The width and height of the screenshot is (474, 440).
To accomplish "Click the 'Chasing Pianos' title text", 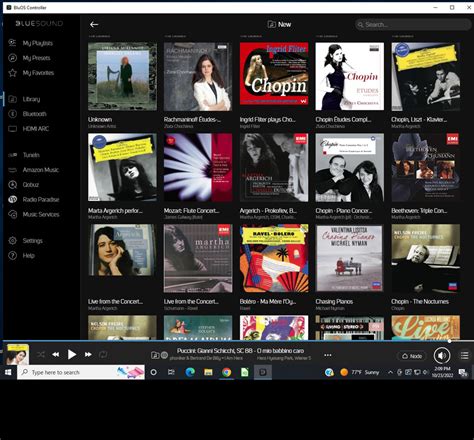I will click(334, 302).
